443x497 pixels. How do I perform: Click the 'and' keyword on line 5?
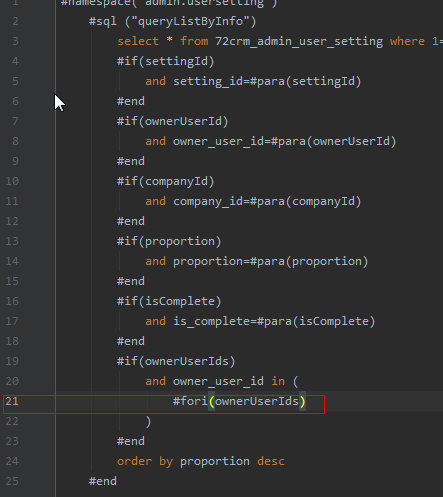155,81
